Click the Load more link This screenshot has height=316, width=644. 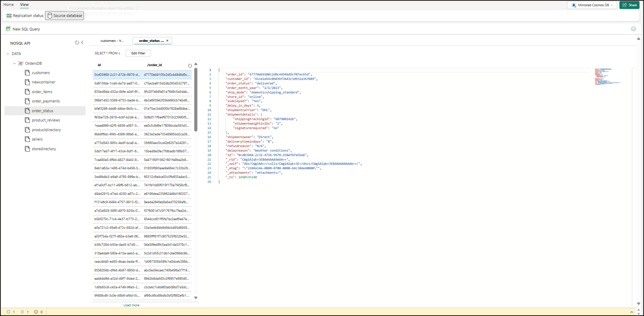coord(131,305)
